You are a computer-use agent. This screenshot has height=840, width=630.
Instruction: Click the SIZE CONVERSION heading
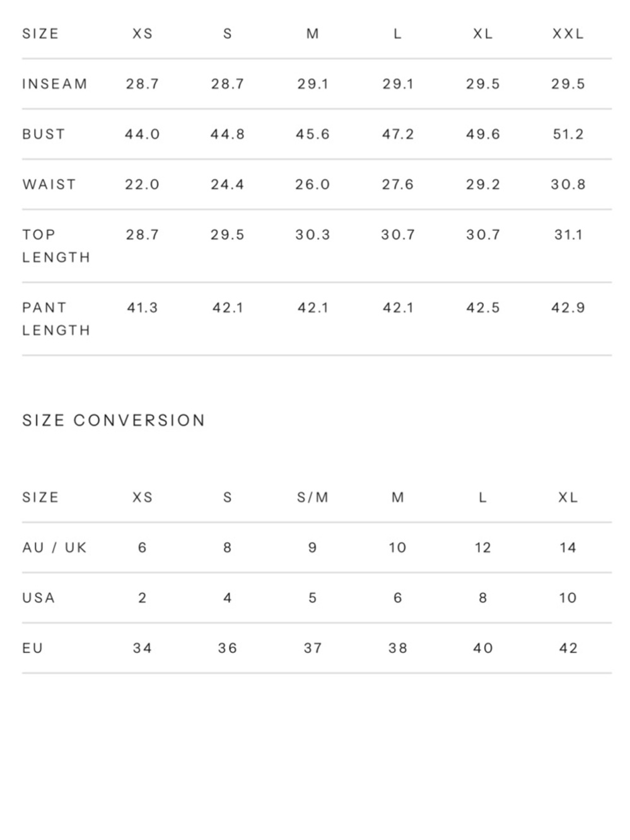point(114,420)
